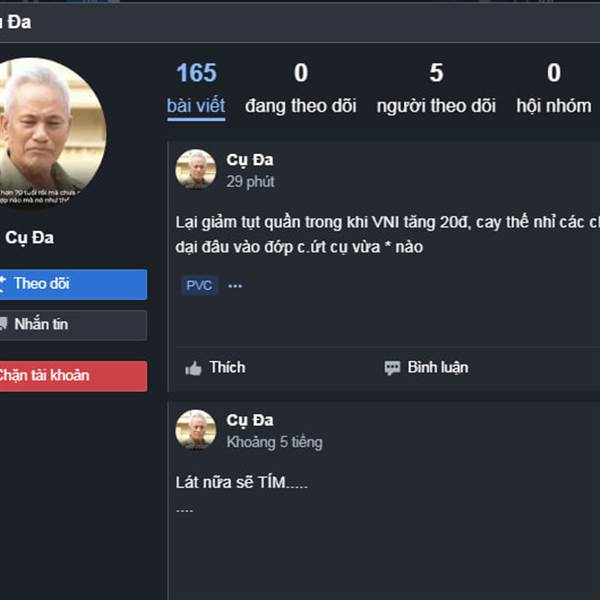This screenshot has height=600, width=600.
Task: Click the 29 phút timestamp
Action: (250, 182)
